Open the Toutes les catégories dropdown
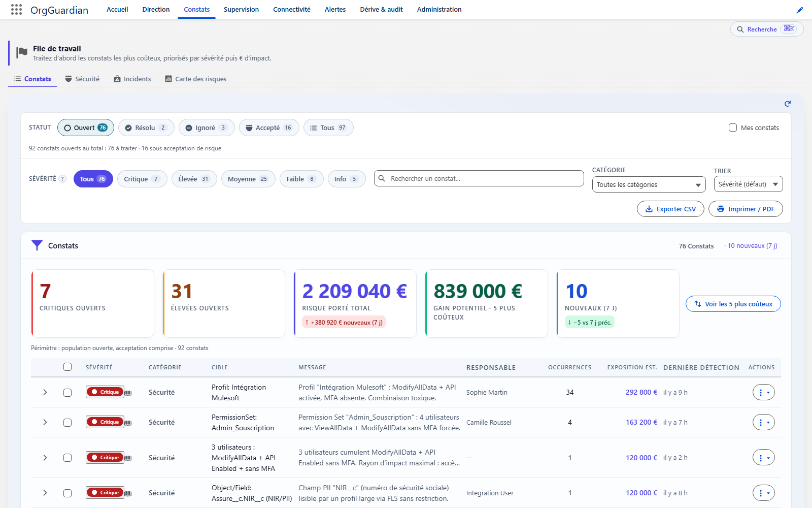This screenshot has height=508, width=812. (649, 184)
